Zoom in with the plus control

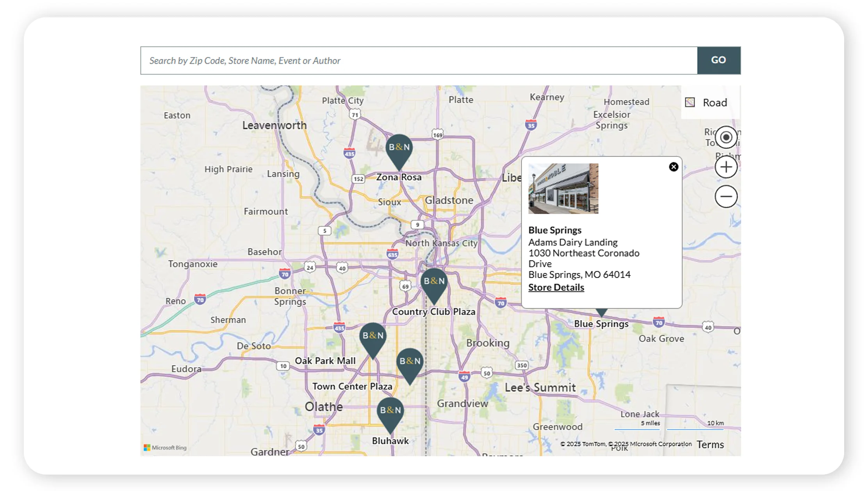coord(725,167)
